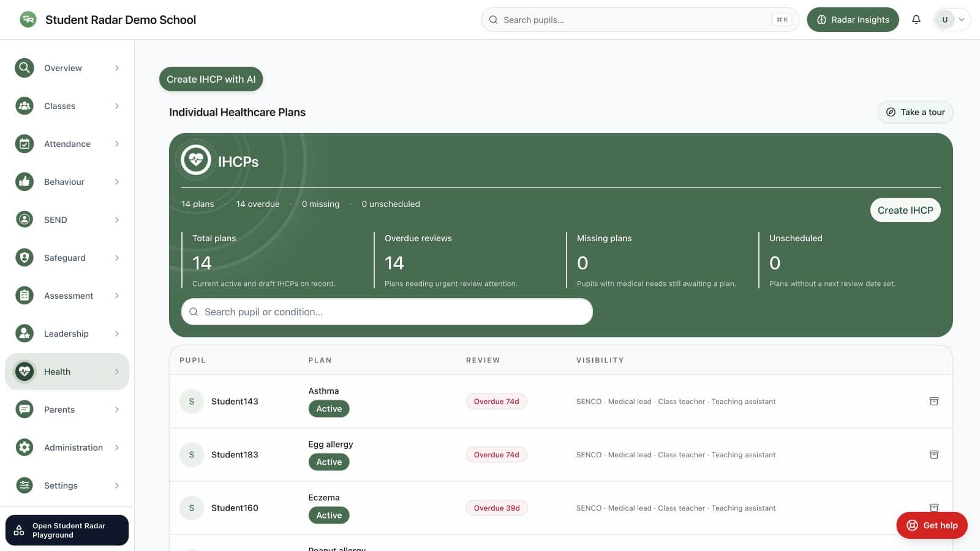Click Overdue 74d badge for Student143
The width and height of the screenshot is (980, 551).
(x=496, y=402)
